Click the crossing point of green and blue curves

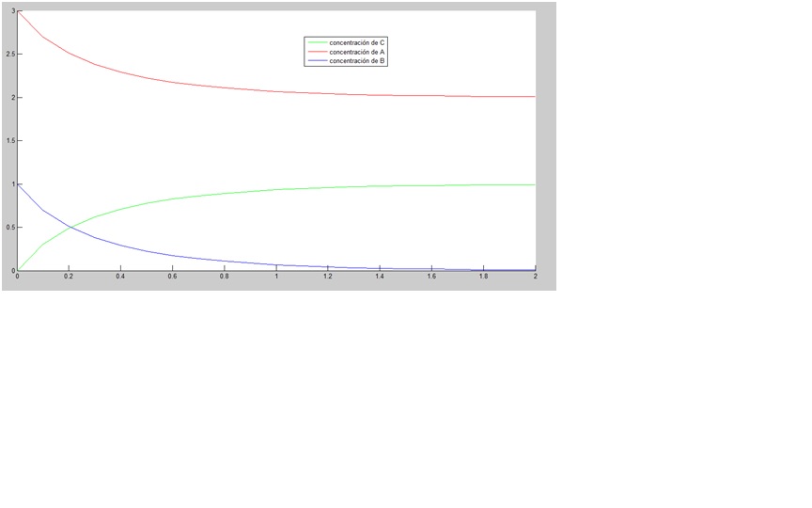(70, 228)
